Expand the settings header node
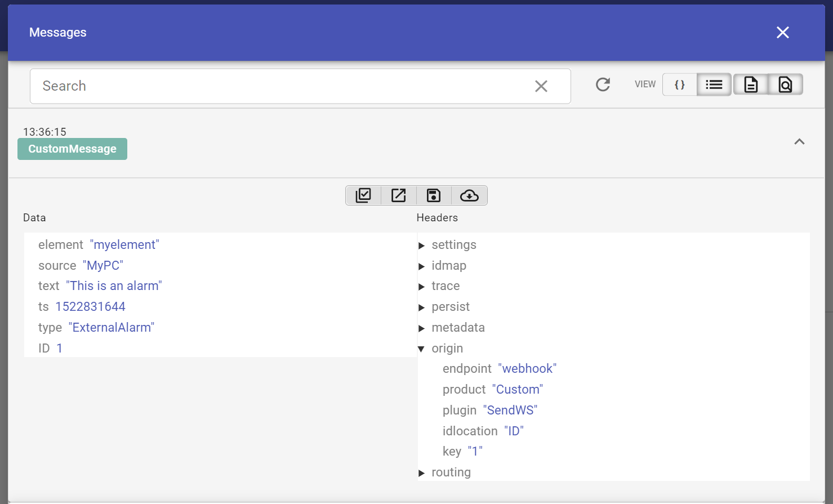 421,246
